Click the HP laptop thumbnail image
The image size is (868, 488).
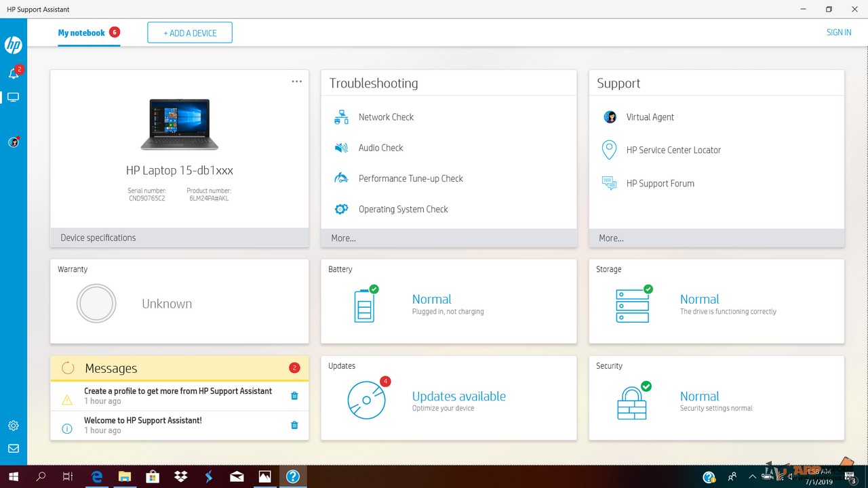point(180,124)
